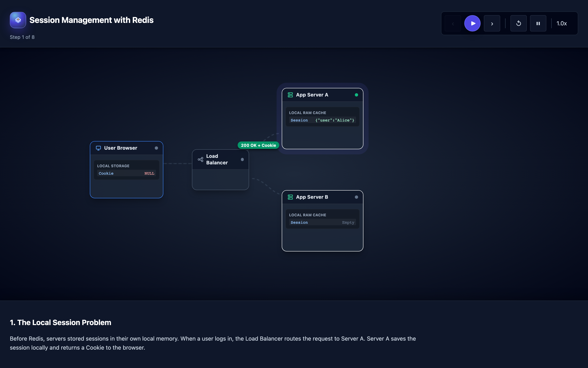Screen dimensions: 588x368
Task: Select the User Browser node title
Action: pos(121,148)
